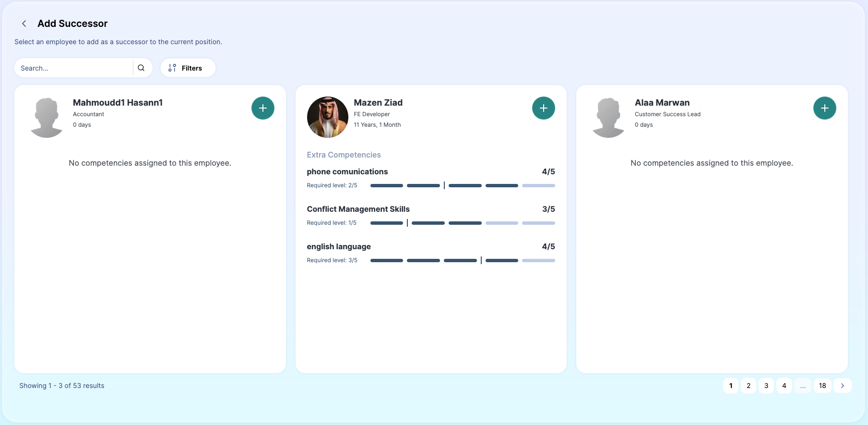Go back using the left chevron arrow

[24, 24]
